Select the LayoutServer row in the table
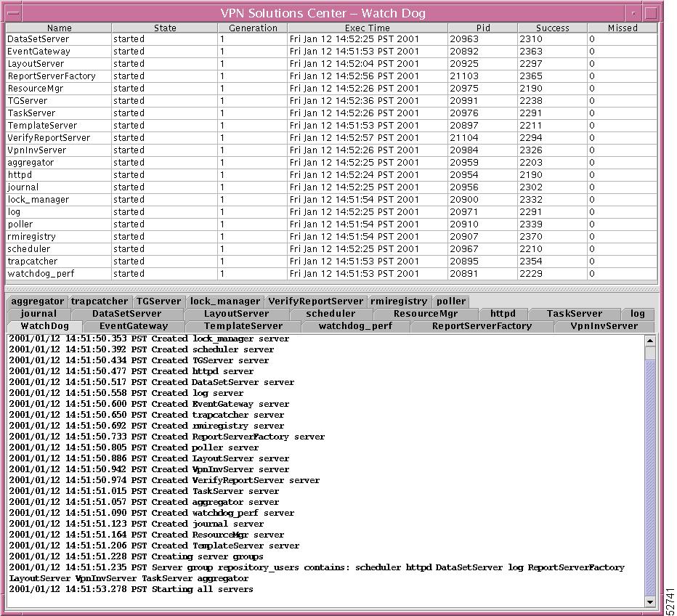 click(331, 64)
